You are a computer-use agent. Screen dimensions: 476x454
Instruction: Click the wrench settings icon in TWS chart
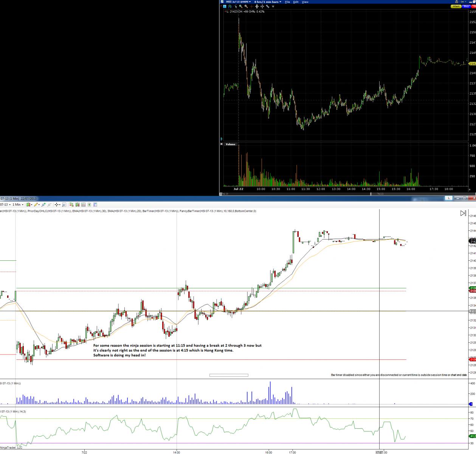(267, 6)
